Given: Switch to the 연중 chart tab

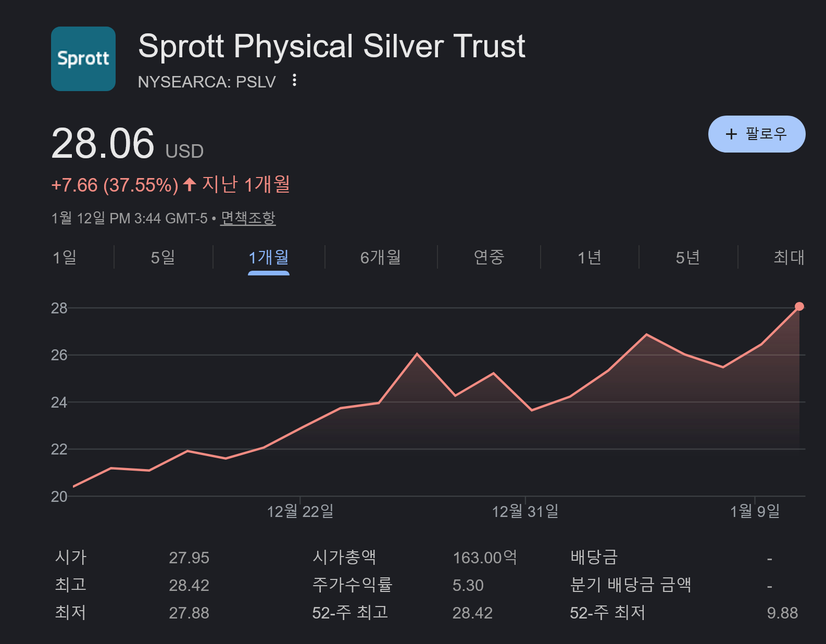Looking at the screenshot, I should (x=489, y=257).
